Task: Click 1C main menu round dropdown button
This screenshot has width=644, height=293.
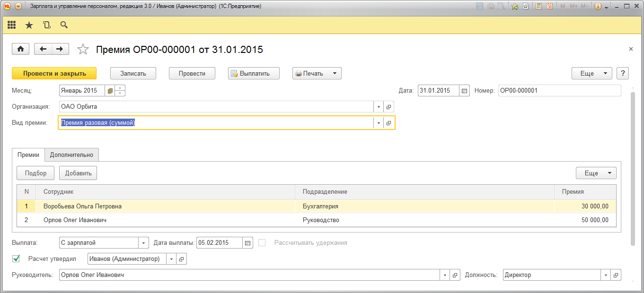Action: (18, 7)
